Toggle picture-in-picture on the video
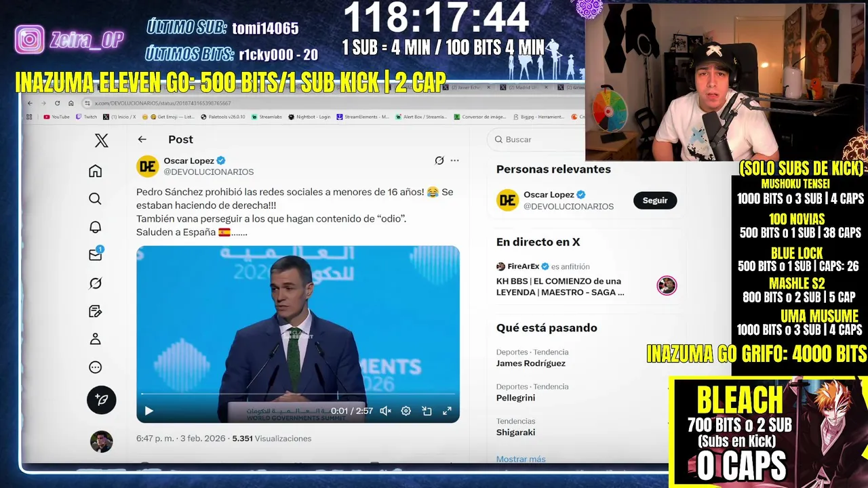868x488 pixels. pos(427,411)
